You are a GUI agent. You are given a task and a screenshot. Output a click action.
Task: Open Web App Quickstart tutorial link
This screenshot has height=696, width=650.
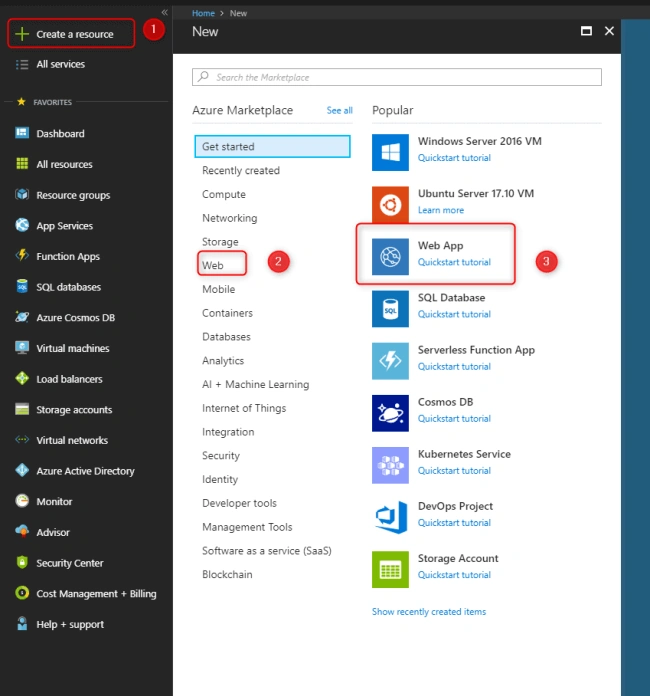pyautogui.click(x=454, y=262)
